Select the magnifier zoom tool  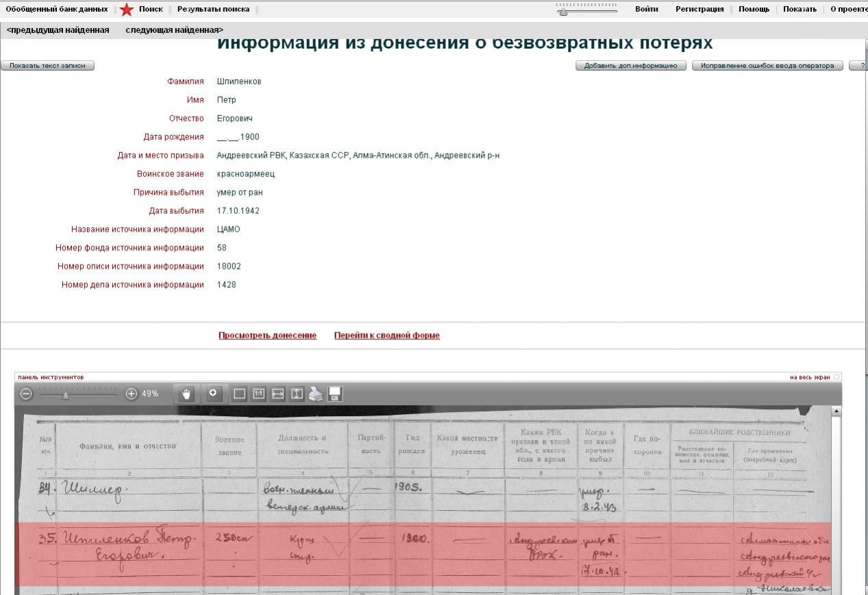213,393
